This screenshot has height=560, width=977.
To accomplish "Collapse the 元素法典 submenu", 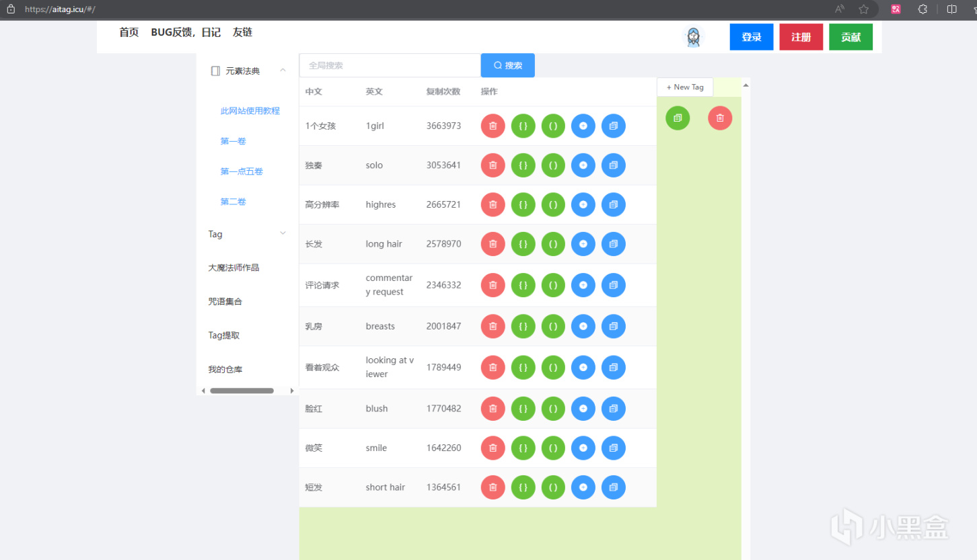I will 283,70.
